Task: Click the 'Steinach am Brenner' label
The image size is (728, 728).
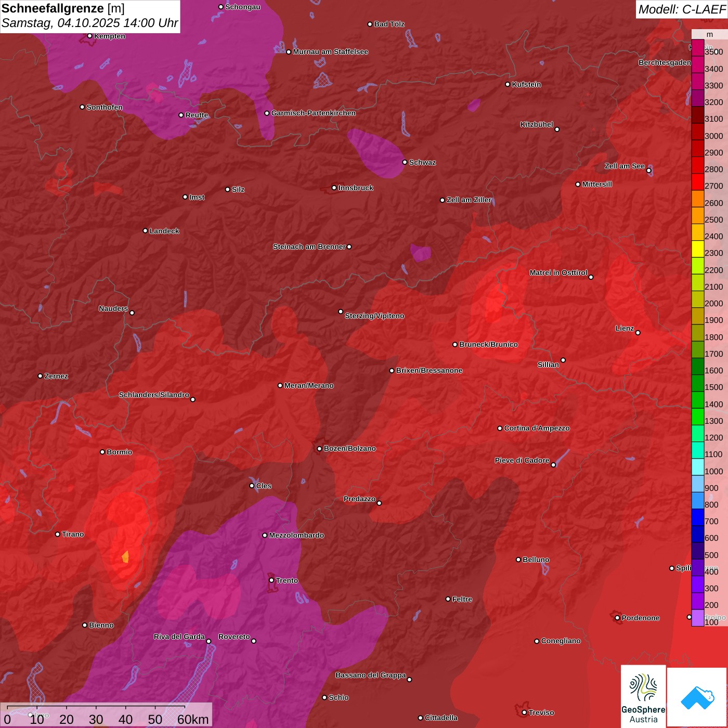Action: click(x=309, y=246)
